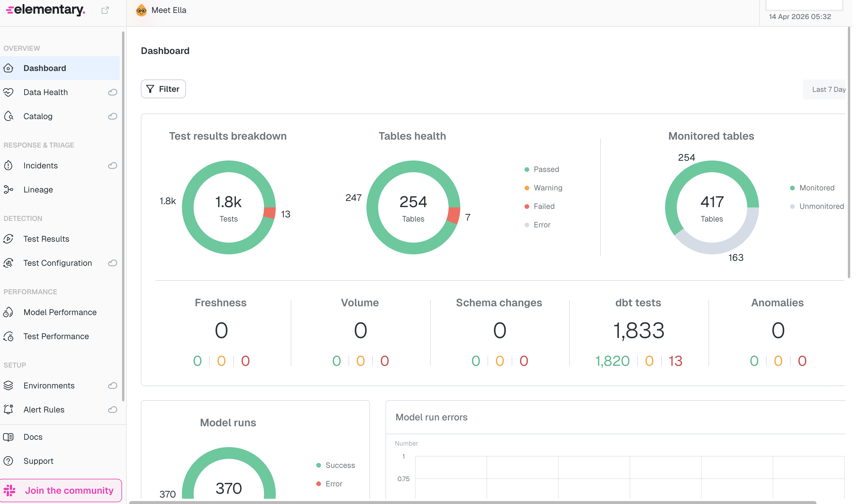Image resolution: width=859 pixels, height=504 pixels.
Task: Click the Environments layers icon
Action: (9, 385)
